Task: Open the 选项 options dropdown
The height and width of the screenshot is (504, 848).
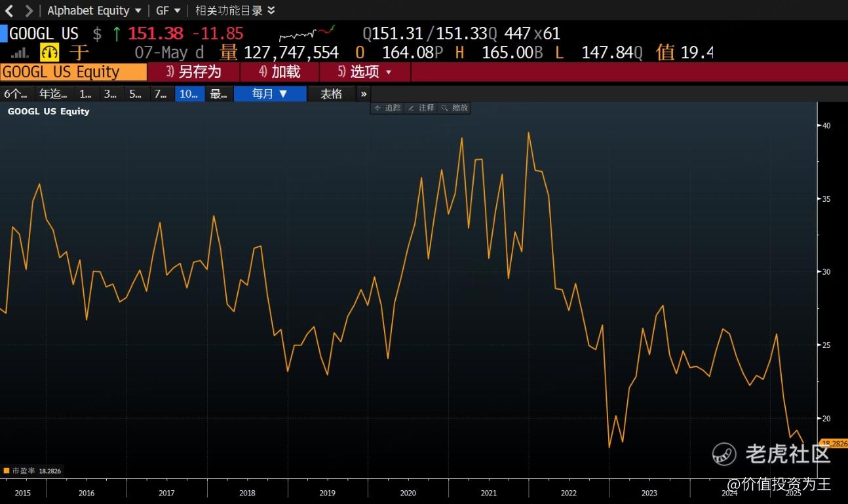Action: (x=365, y=72)
